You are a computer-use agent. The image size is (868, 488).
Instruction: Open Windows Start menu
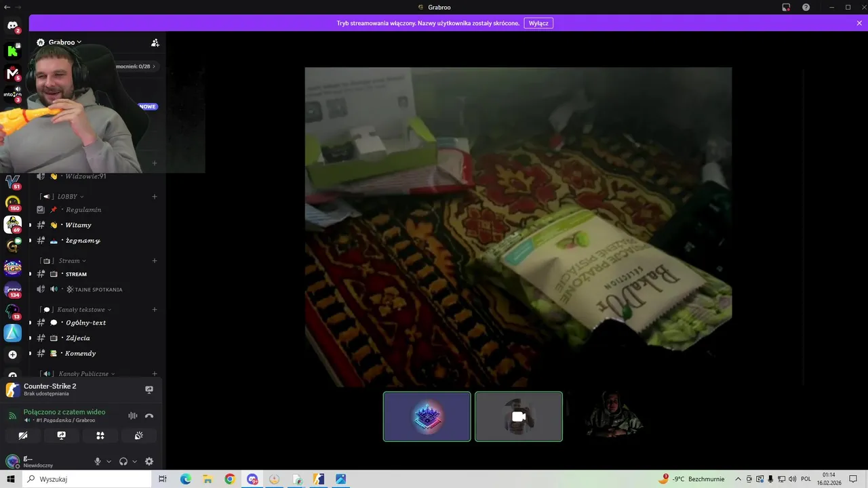(x=10, y=479)
